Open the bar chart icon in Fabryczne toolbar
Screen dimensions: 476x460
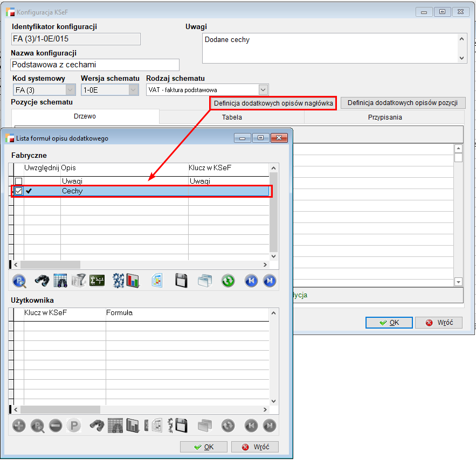click(x=133, y=281)
